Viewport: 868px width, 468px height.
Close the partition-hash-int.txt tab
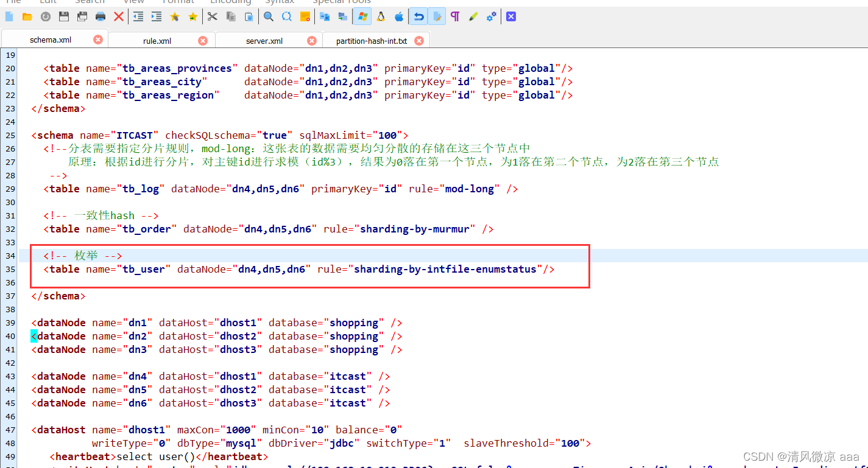419,41
